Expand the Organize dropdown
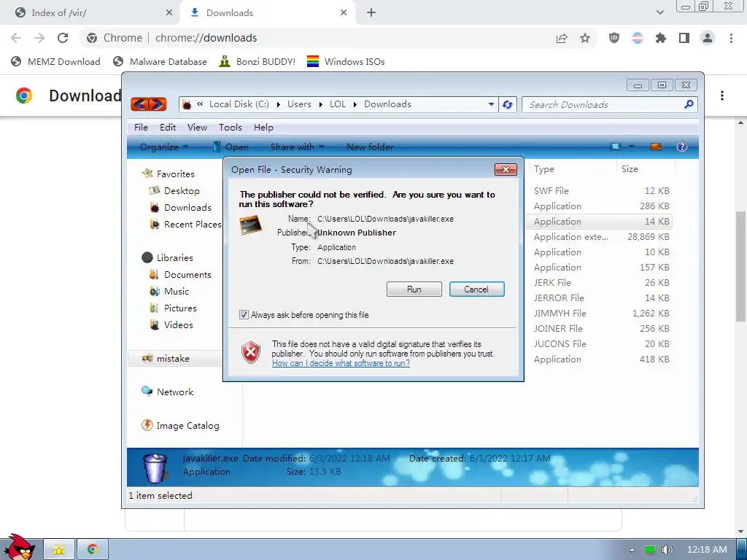Image resolution: width=747 pixels, height=560 pixels. [x=164, y=147]
